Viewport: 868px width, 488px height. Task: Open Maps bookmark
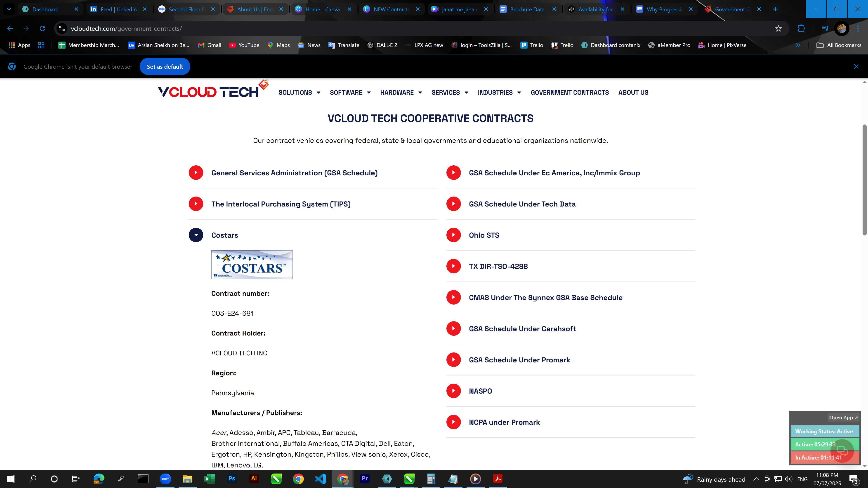278,45
